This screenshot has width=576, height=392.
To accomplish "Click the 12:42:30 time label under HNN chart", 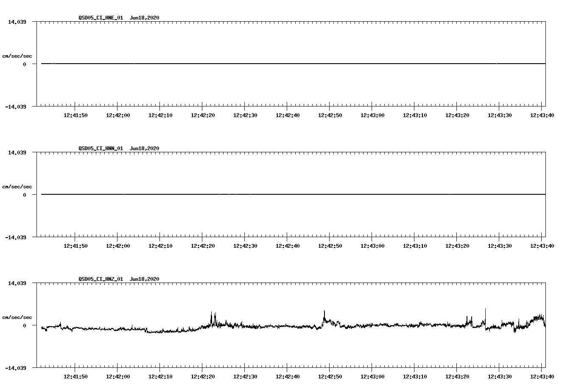I will tap(245, 246).
